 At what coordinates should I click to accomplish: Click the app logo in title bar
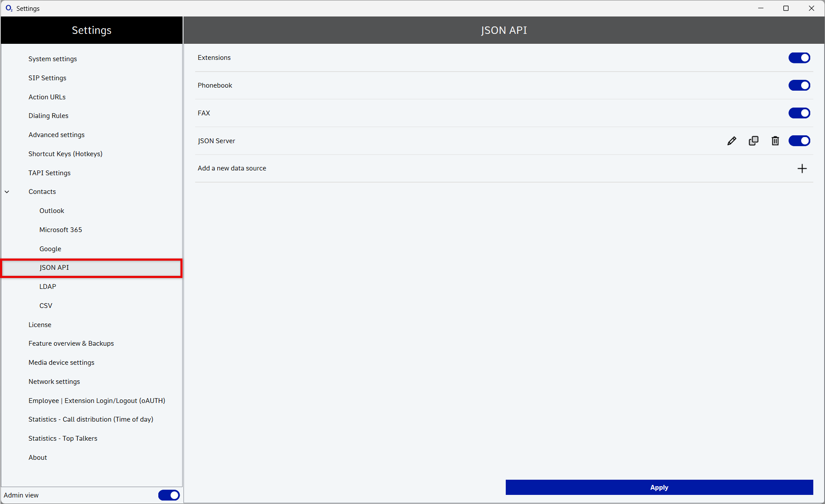9,8
